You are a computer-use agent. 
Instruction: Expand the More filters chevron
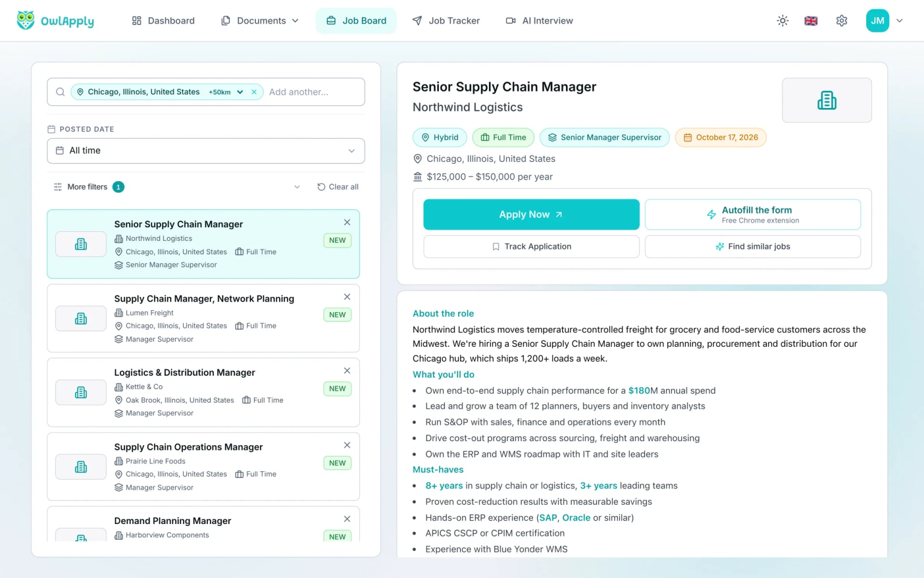pos(297,187)
